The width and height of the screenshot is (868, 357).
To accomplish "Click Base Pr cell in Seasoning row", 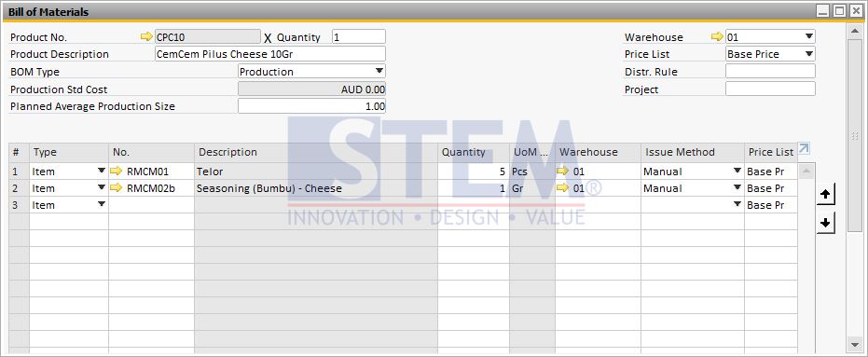I will 770,188.
